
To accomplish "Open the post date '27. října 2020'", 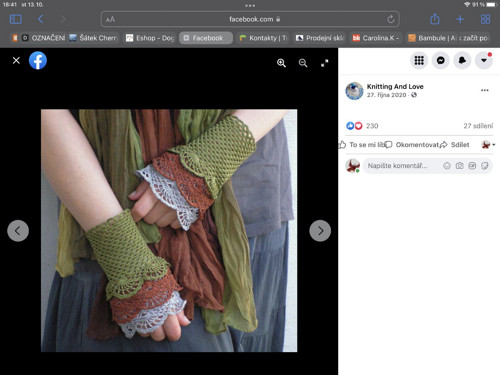I will click(386, 95).
